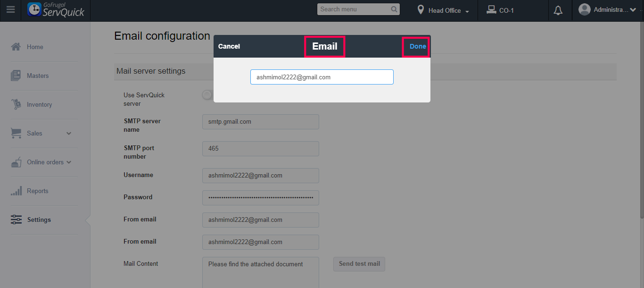This screenshot has width=644, height=288.
Task: Cancel the Email dialog
Action: [229, 46]
